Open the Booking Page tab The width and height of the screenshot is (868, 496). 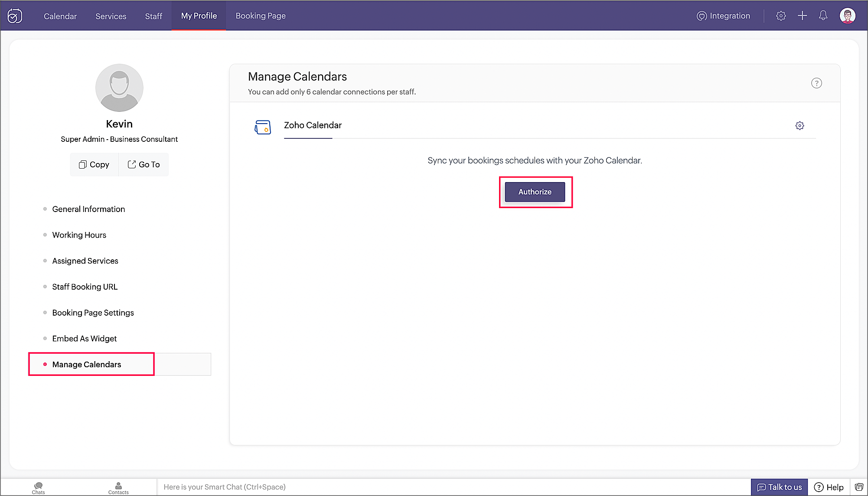click(260, 16)
